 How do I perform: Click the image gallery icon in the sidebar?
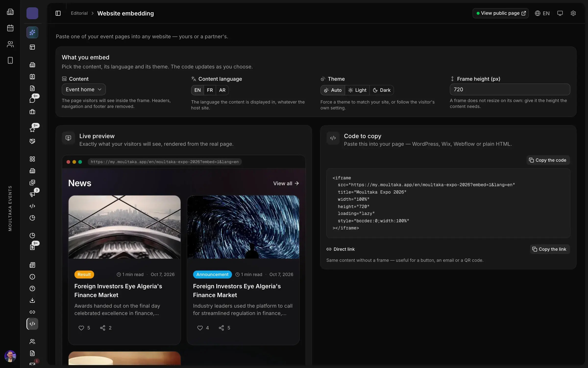click(x=32, y=183)
